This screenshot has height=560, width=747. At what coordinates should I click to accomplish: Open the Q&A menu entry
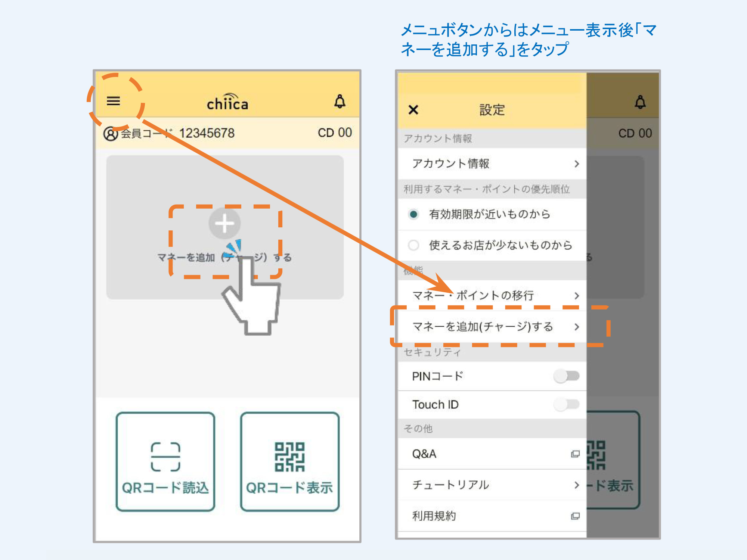[424, 454]
